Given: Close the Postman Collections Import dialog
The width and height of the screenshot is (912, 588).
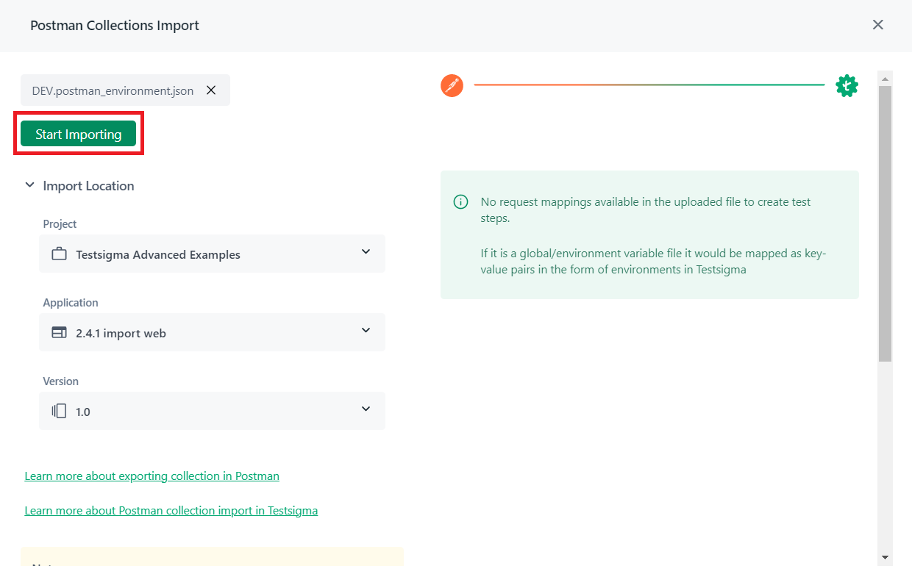Looking at the screenshot, I should (x=877, y=25).
